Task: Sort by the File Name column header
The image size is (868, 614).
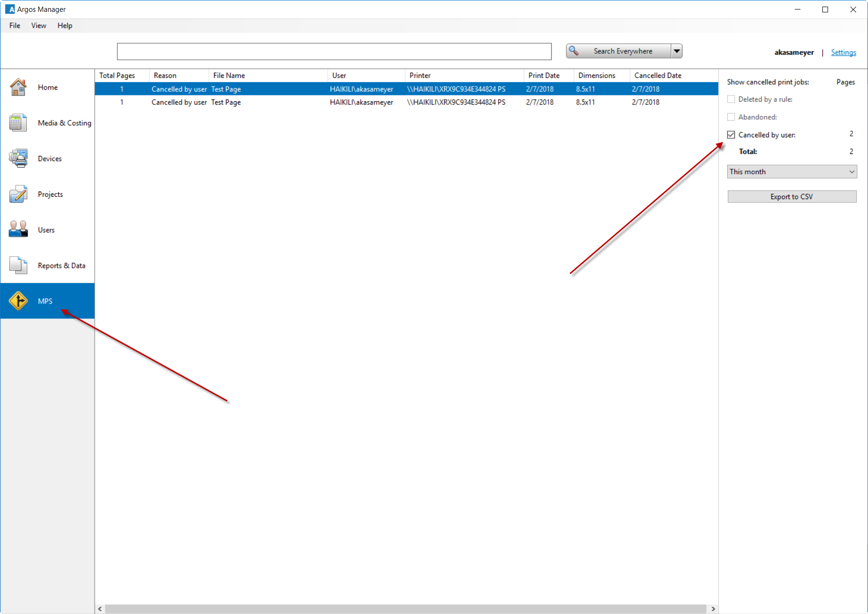Action: [268, 76]
